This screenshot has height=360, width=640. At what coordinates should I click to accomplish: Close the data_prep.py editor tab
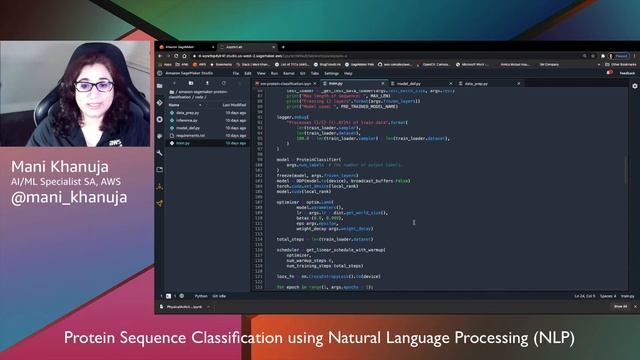pyautogui.click(x=519, y=84)
